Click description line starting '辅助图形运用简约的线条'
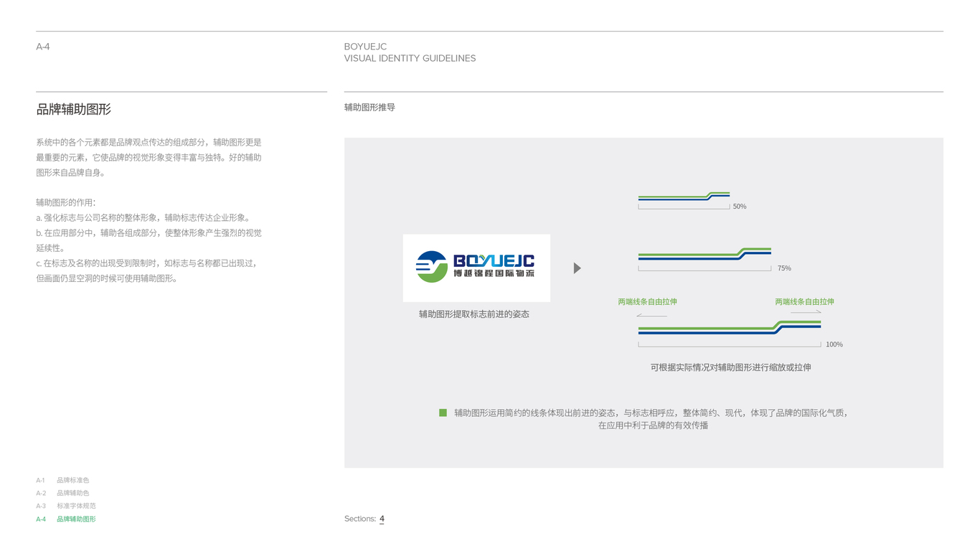The height and width of the screenshot is (551, 980). click(x=651, y=413)
